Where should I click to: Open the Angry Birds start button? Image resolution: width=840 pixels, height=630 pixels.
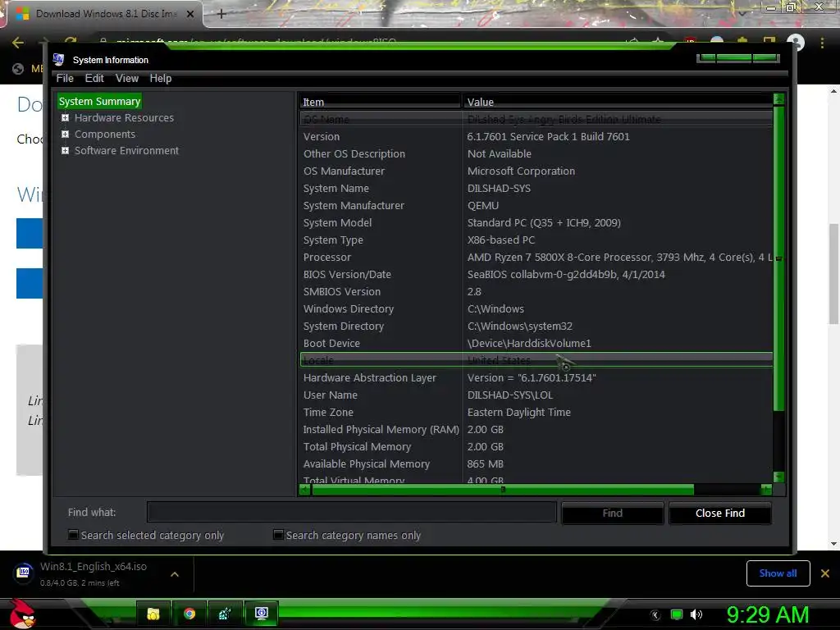click(22, 614)
